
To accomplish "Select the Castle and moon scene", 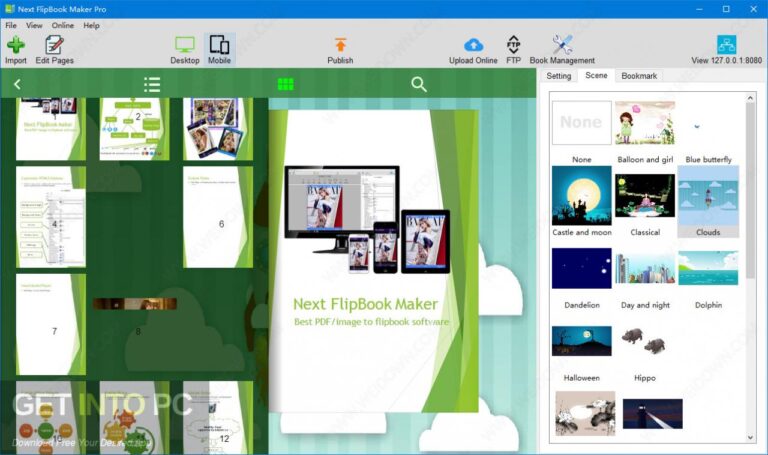I will point(581,201).
